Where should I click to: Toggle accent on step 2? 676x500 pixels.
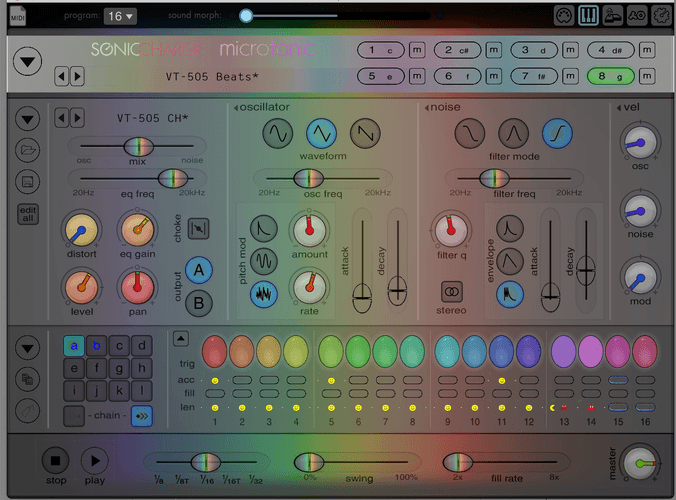pos(242,380)
